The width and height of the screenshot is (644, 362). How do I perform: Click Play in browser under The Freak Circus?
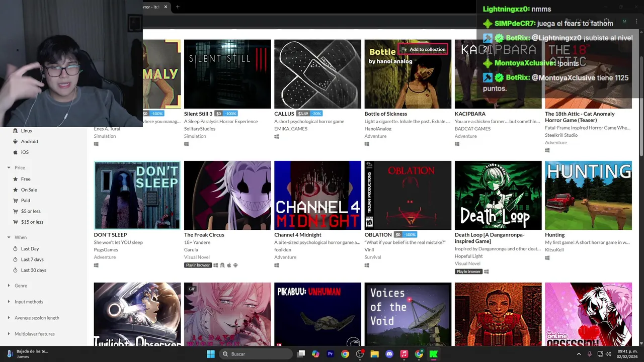pos(198,265)
